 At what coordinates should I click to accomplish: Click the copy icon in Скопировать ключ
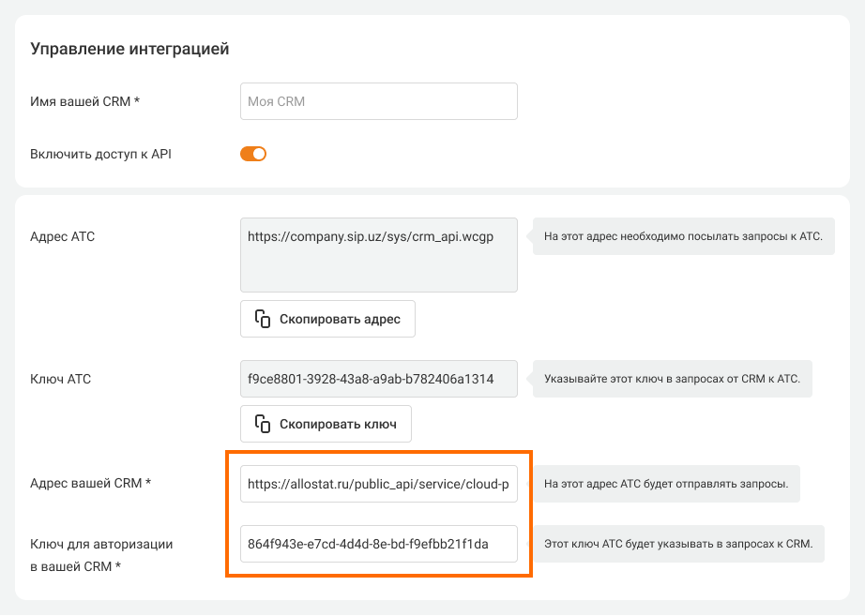pos(263,424)
